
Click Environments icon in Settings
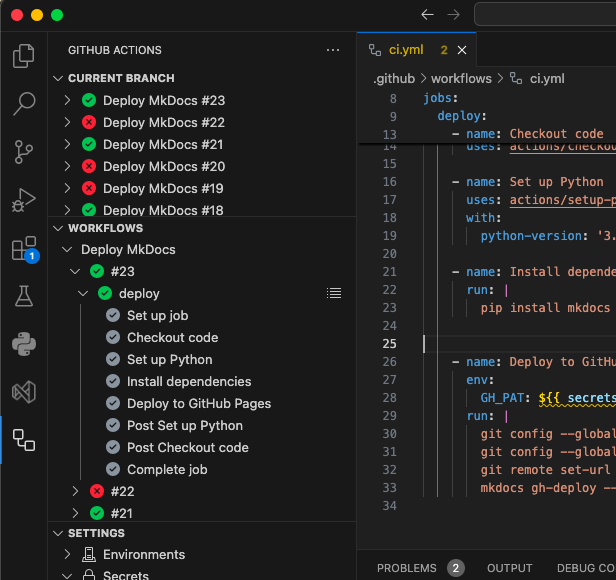pos(89,554)
